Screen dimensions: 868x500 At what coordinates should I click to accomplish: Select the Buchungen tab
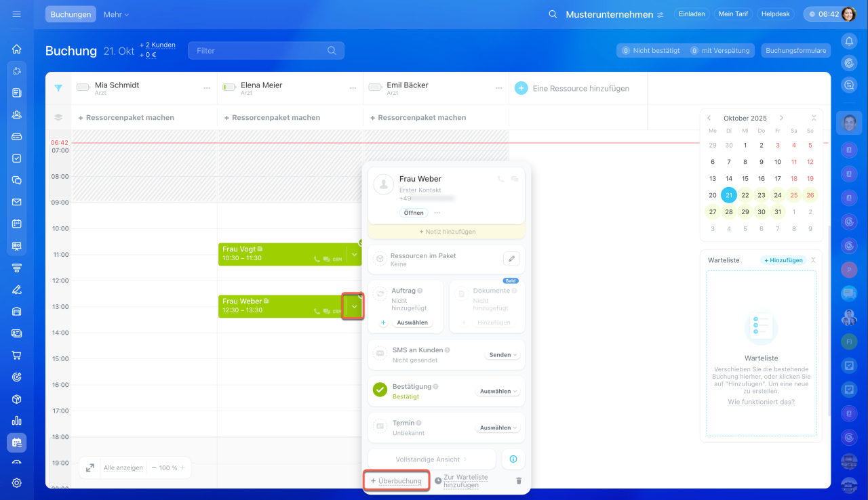click(x=71, y=14)
